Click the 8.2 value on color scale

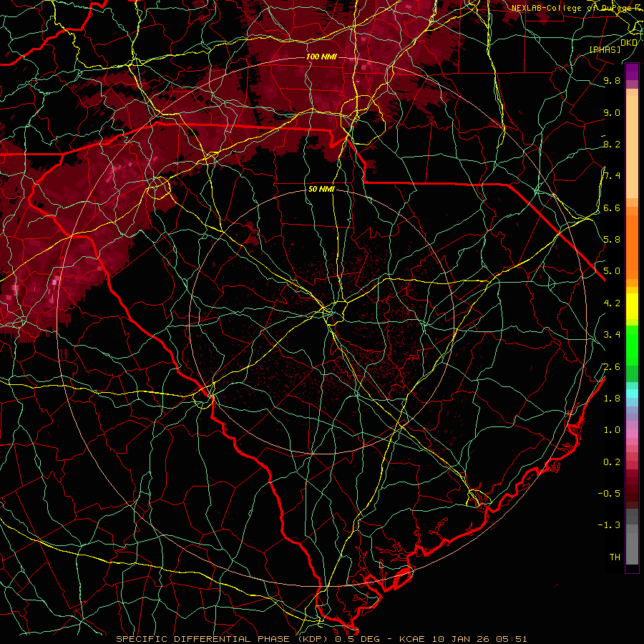pyautogui.click(x=612, y=144)
